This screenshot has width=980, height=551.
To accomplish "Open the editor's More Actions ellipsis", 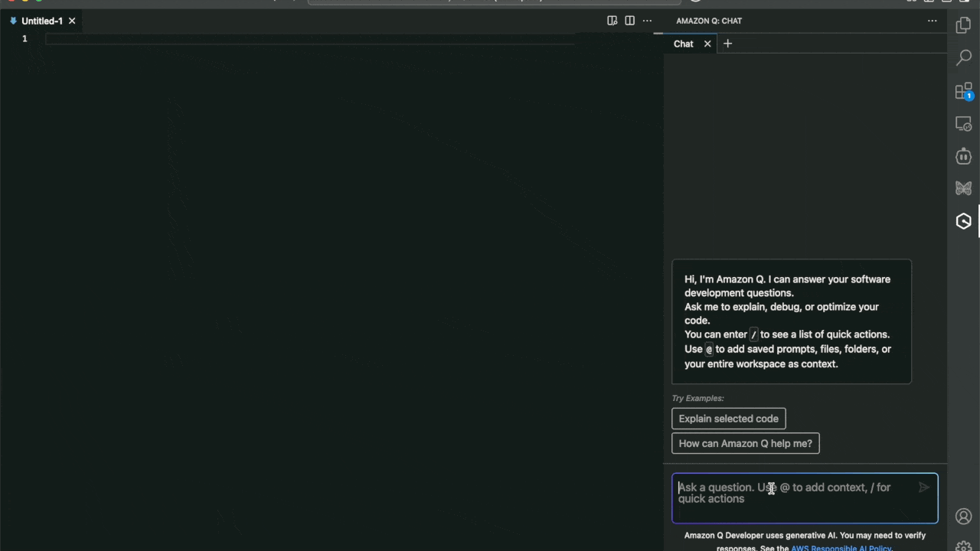I will tap(647, 21).
